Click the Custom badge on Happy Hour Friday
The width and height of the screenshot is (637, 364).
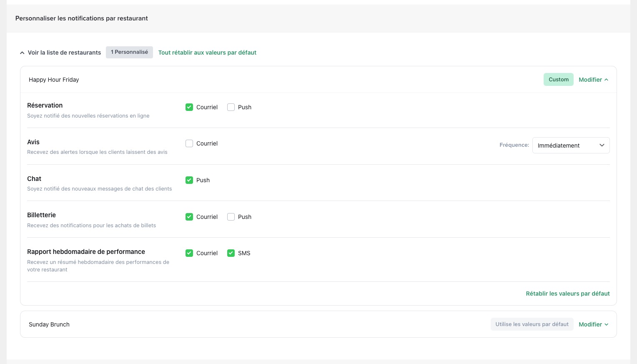click(x=558, y=80)
